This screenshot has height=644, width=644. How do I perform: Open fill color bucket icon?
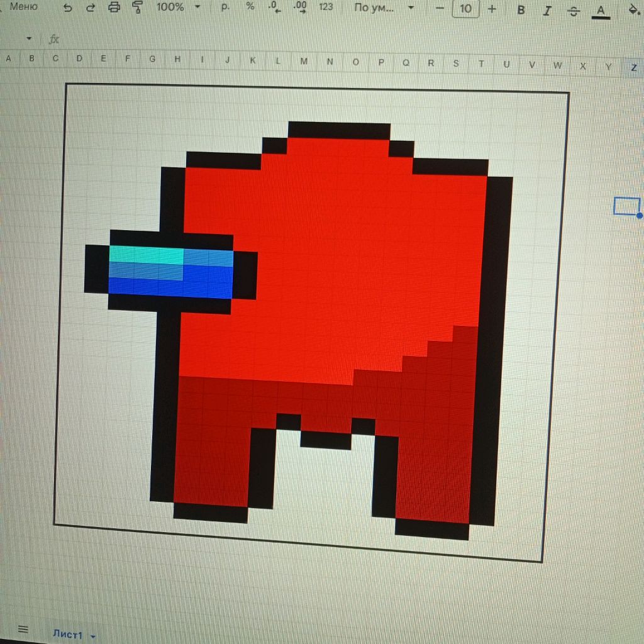tap(635, 10)
